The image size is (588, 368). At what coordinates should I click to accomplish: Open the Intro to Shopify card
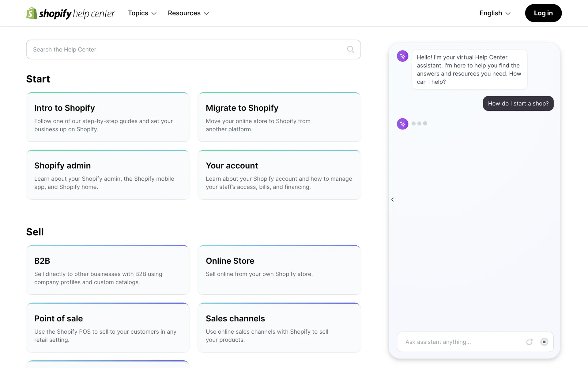[x=107, y=117]
